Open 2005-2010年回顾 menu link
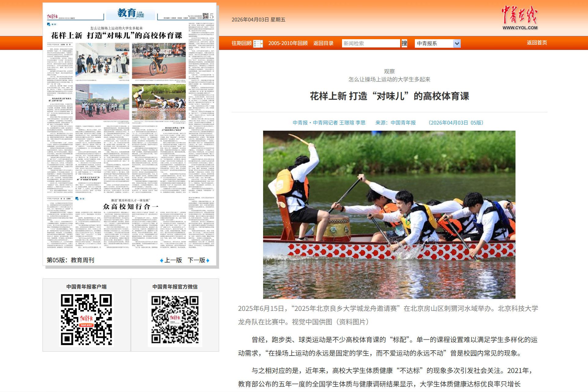Viewport: 588px width, 392px height. [x=288, y=43]
